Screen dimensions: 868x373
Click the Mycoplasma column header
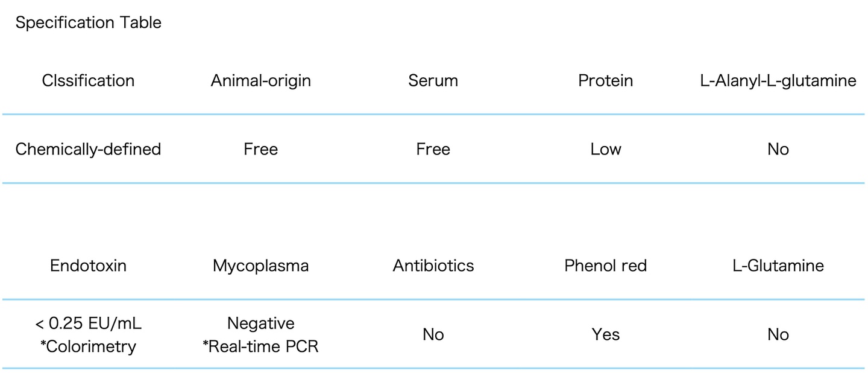click(x=261, y=266)
